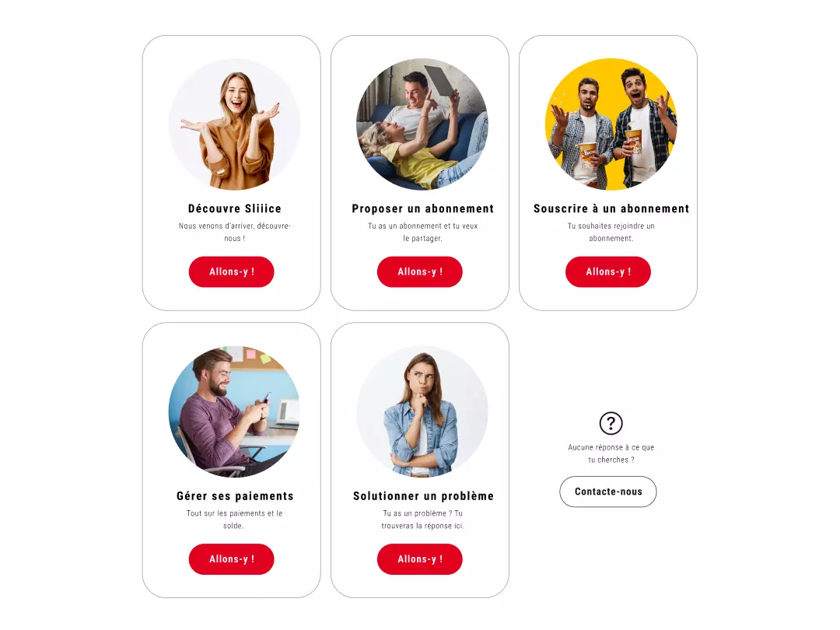This screenshot has height=630, width=840.
Task: Click Allons-y under Solutionner un problème
Action: click(420, 559)
